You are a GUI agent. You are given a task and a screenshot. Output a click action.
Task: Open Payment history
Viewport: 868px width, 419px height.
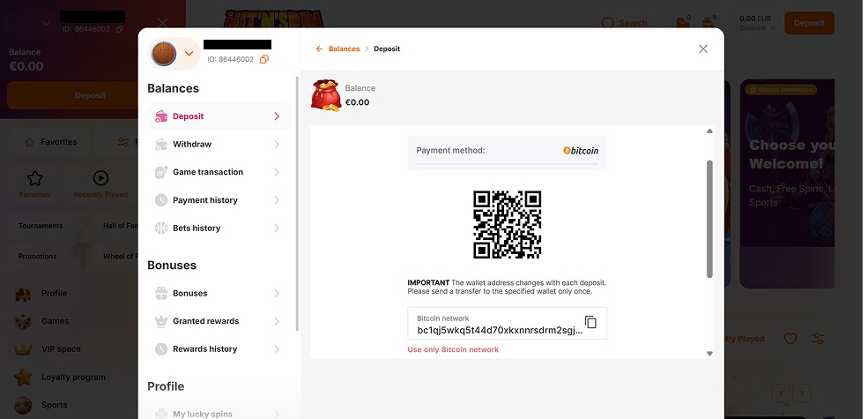click(x=219, y=200)
